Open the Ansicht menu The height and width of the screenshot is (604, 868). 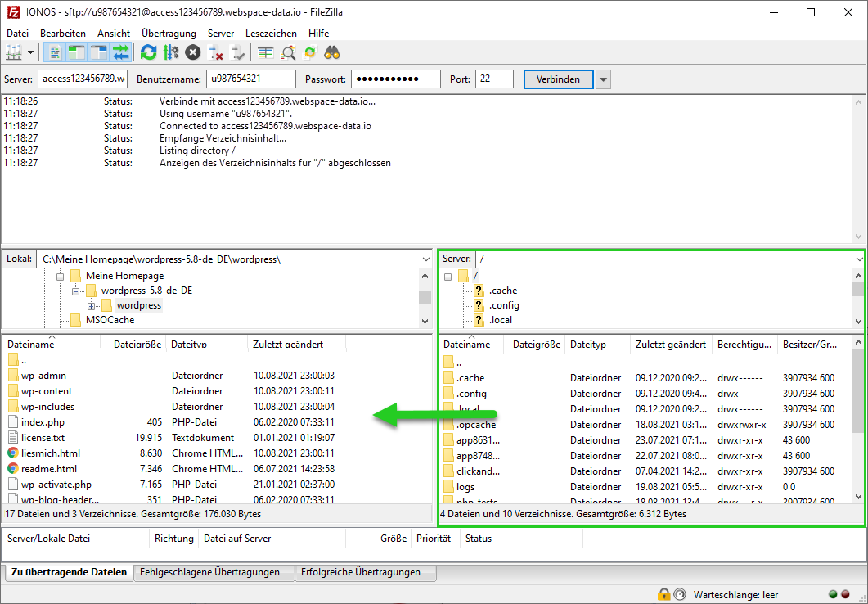114,34
